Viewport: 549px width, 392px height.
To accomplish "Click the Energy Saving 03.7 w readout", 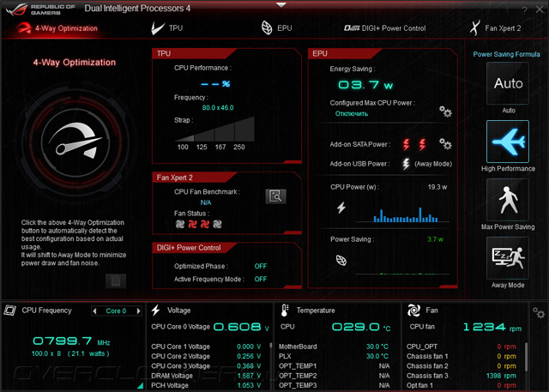I will click(x=365, y=85).
